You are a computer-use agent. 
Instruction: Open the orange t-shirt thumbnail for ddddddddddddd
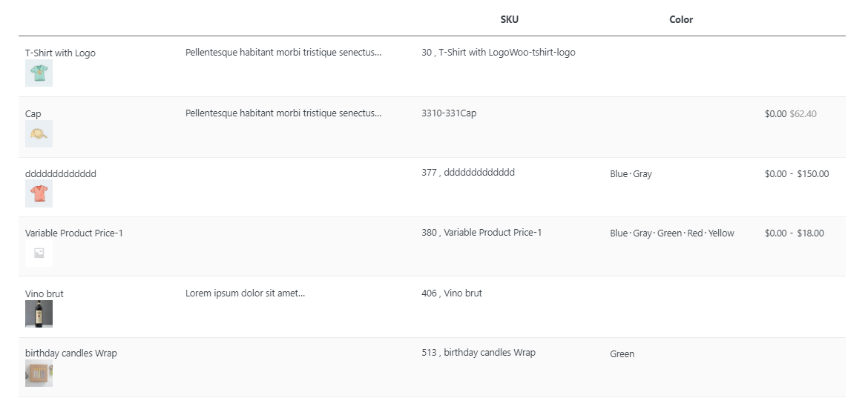pos(39,193)
